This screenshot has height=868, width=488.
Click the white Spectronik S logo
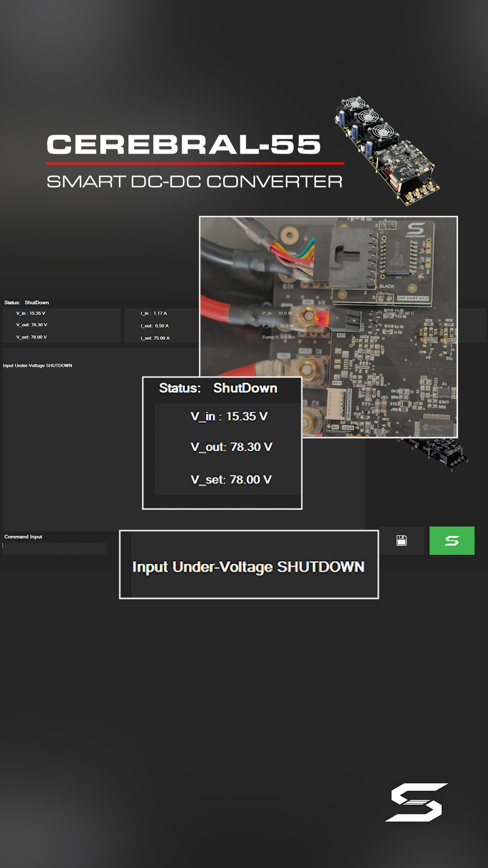tap(417, 802)
